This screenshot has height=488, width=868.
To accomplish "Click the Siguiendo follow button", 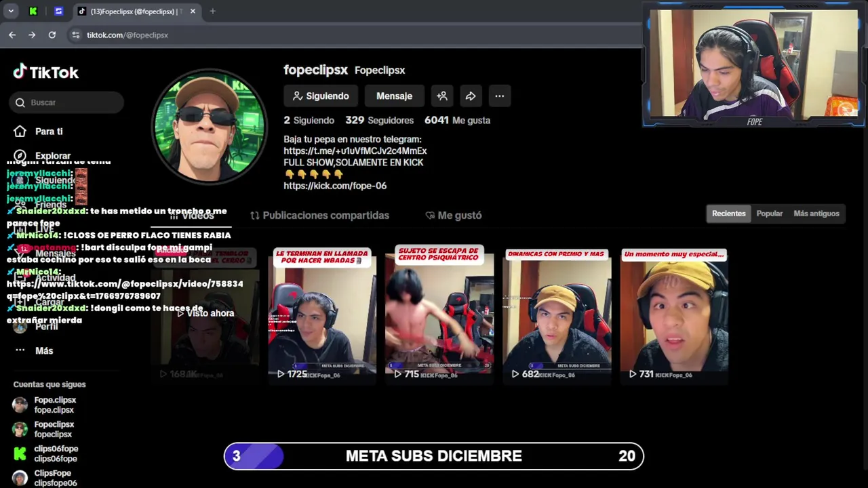I will pos(321,96).
